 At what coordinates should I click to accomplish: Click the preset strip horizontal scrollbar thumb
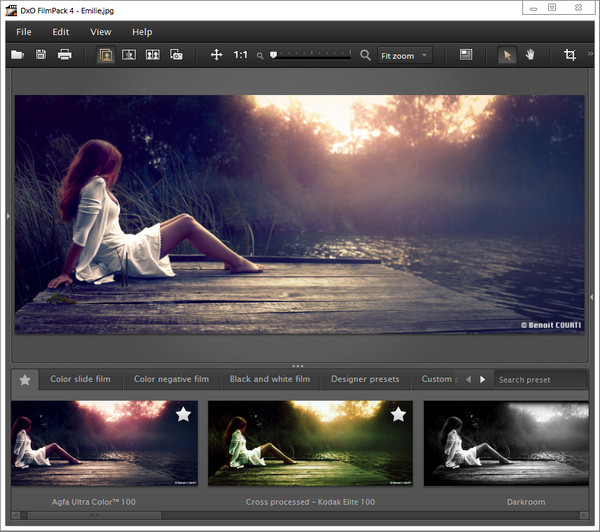[94, 516]
